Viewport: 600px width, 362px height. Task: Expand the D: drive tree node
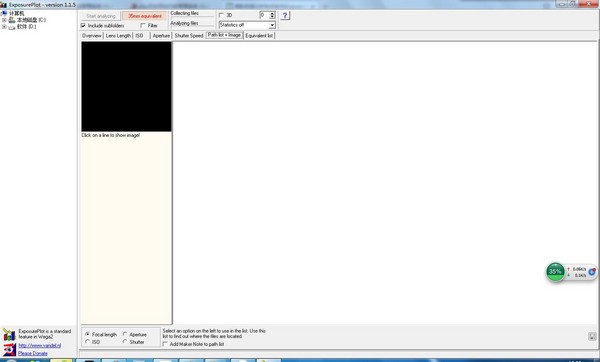coord(4,27)
